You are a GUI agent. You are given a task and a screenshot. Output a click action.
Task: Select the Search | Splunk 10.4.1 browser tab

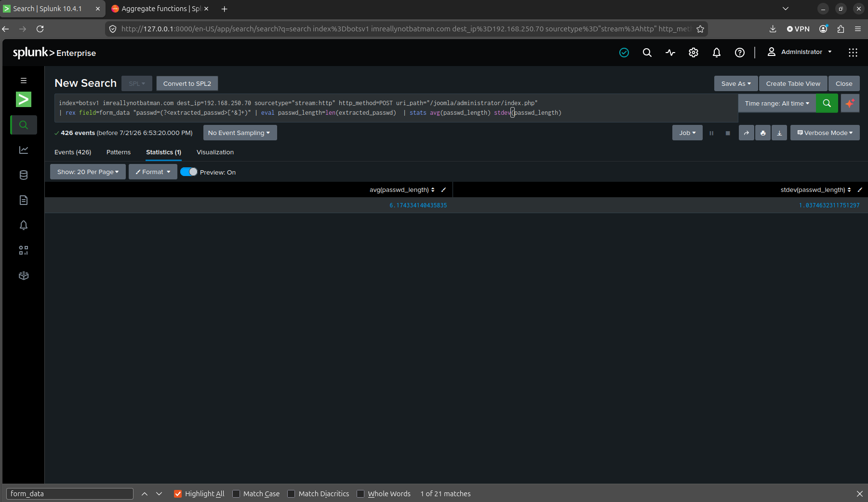click(x=52, y=9)
